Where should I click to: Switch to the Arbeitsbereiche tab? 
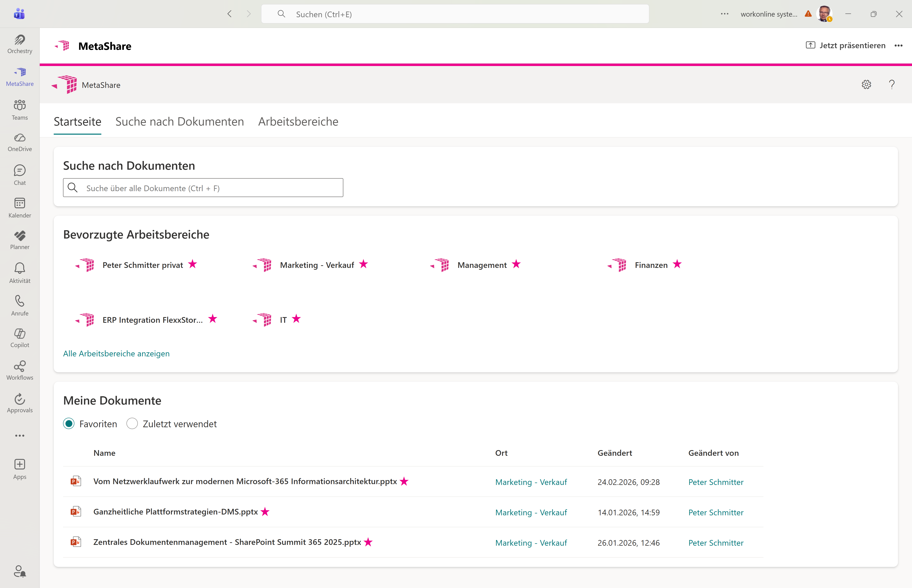pos(298,121)
